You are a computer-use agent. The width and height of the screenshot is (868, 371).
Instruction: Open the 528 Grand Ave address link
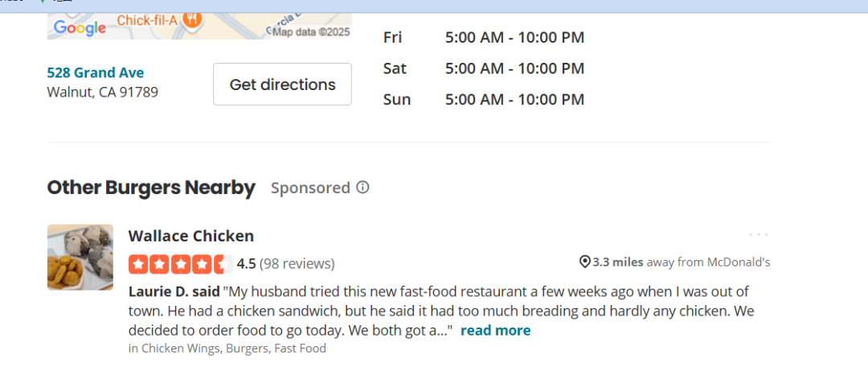pyautogui.click(x=96, y=72)
